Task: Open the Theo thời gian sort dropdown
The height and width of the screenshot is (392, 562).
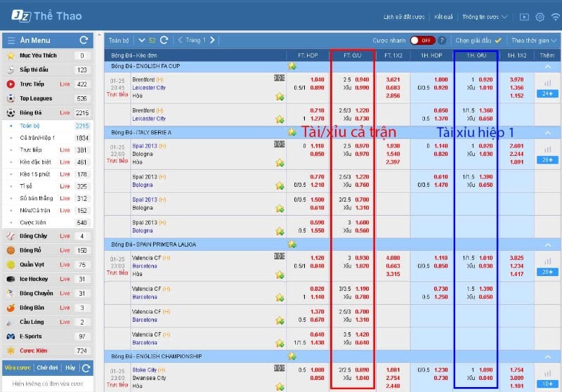Action: pos(534,41)
